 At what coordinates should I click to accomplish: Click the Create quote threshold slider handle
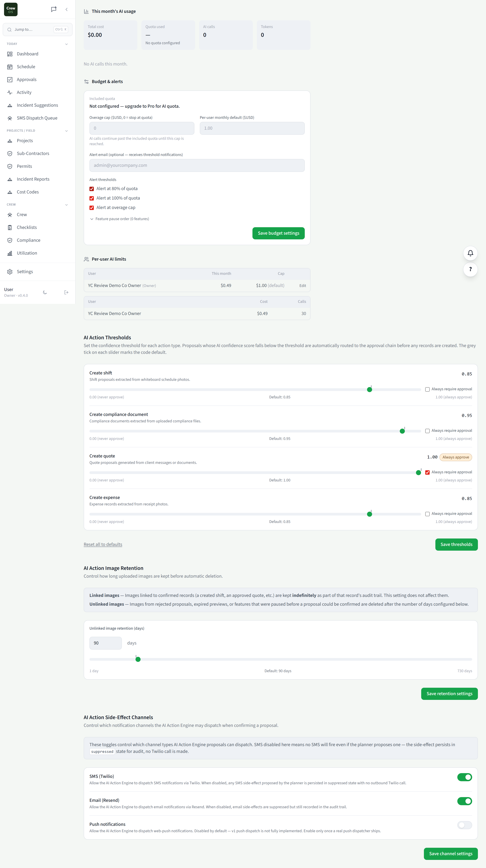pyautogui.click(x=418, y=473)
